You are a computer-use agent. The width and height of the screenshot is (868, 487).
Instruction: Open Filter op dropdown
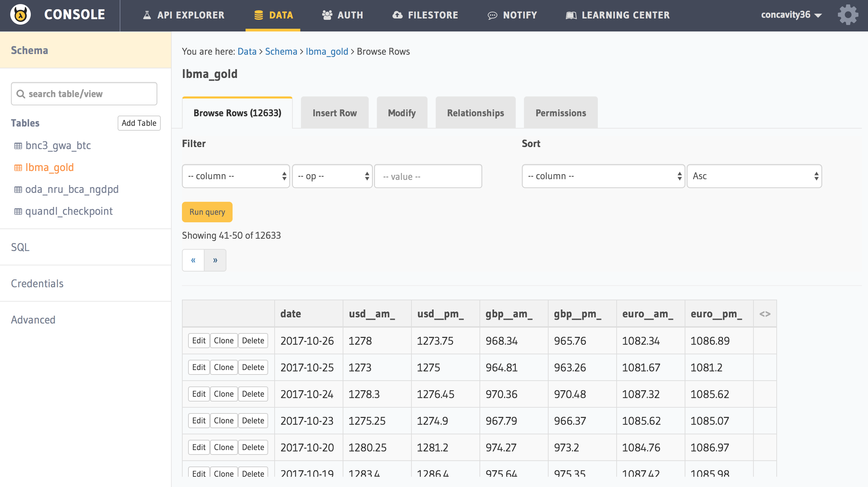click(x=332, y=176)
